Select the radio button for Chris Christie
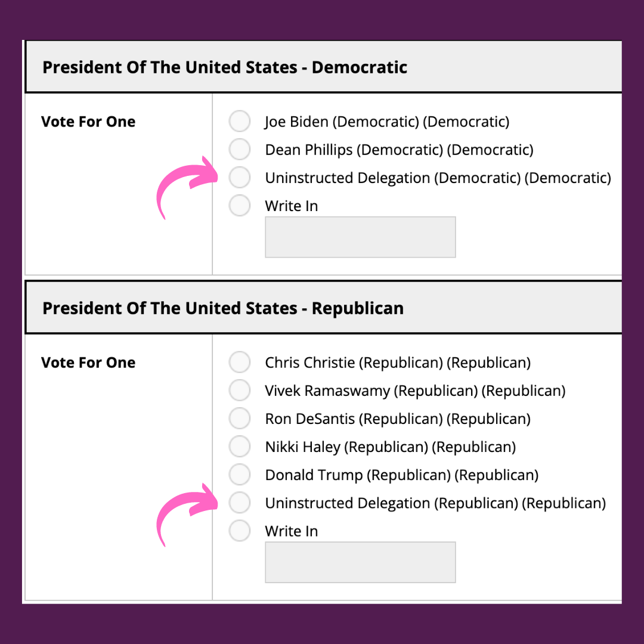Image resolution: width=644 pixels, height=644 pixels. tap(239, 362)
